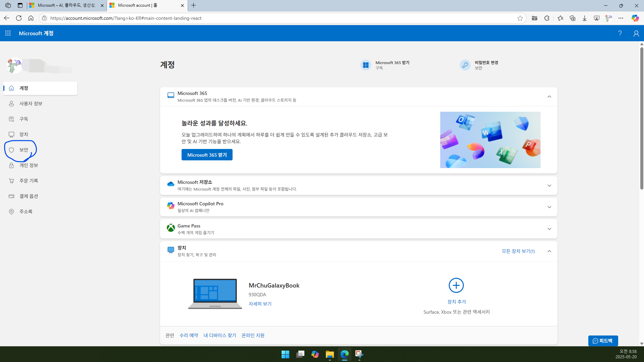The height and width of the screenshot is (362, 644).
Task: Expand the Microsoft 저장소 section
Action: [549, 186]
